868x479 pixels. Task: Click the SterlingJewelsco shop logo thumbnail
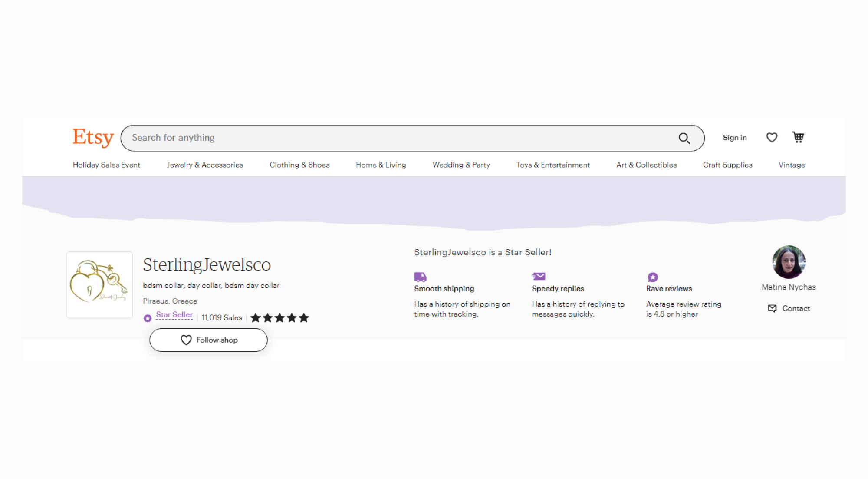pyautogui.click(x=99, y=285)
